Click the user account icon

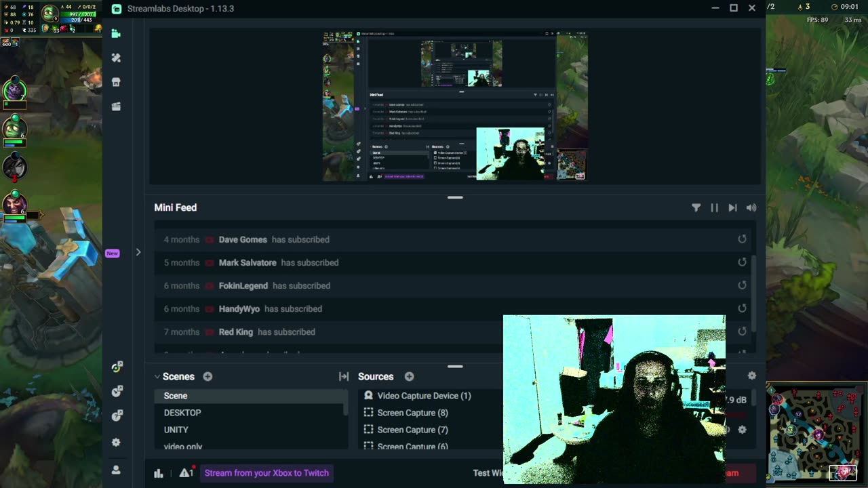pyautogui.click(x=116, y=470)
